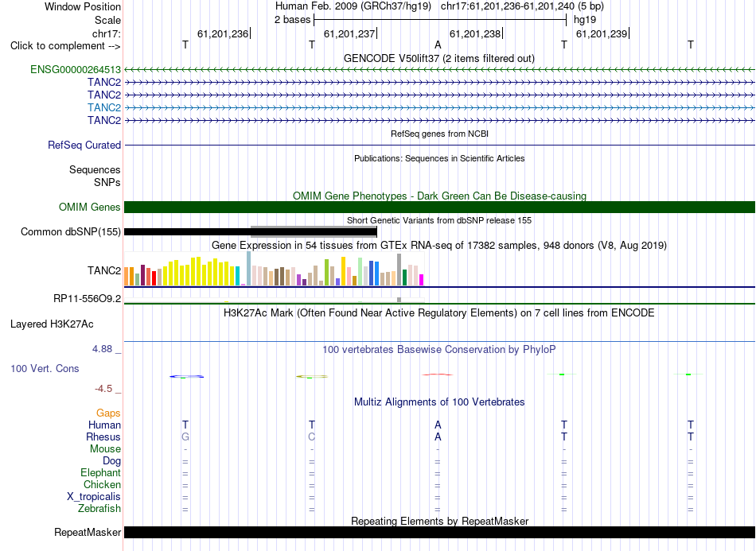This screenshot has width=756, height=551.
Task: Open the GTEx Gene Expression track title
Action: tap(439, 245)
